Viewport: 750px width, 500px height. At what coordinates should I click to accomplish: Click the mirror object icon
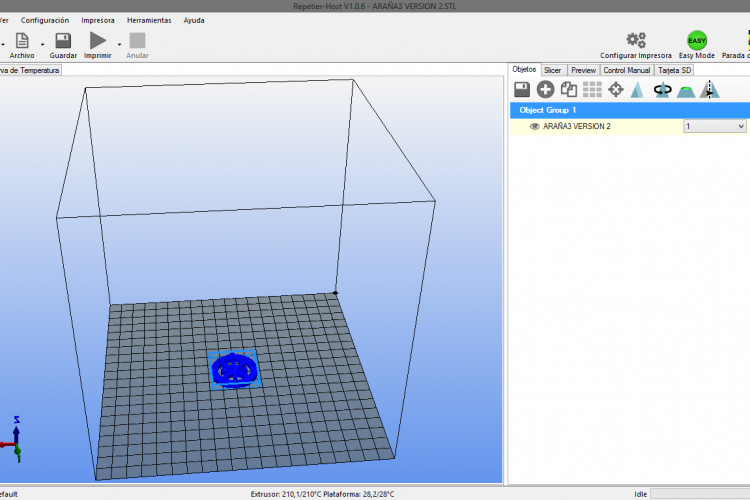click(x=709, y=90)
